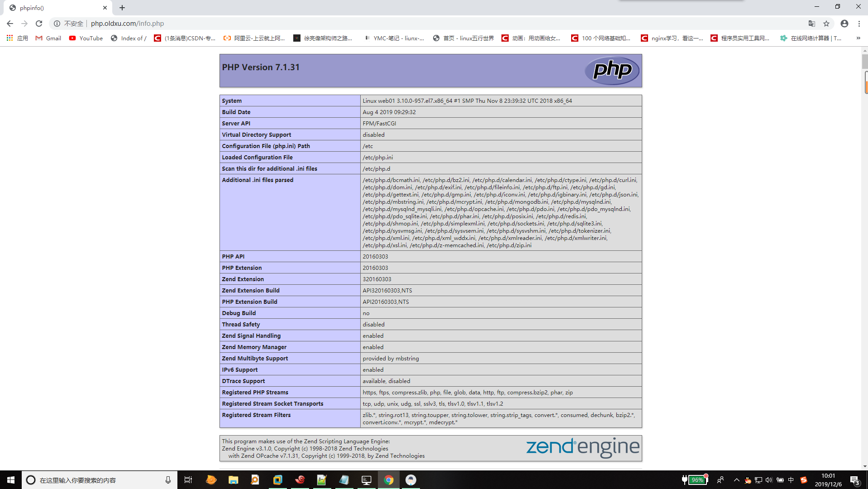Open the volume control in the tray
This screenshot has width=868, height=489.
pyautogui.click(x=769, y=480)
